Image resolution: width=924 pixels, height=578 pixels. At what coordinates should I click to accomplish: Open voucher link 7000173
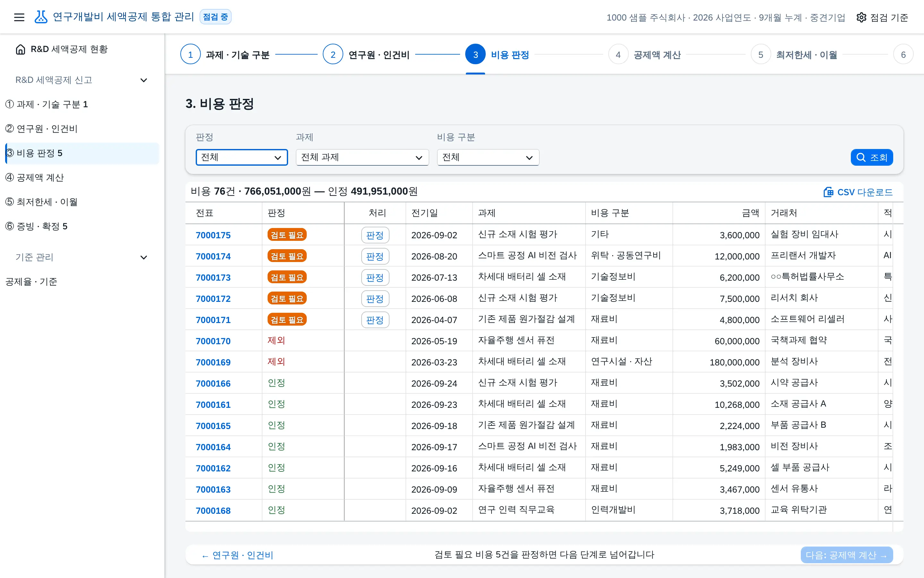click(x=213, y=277)
